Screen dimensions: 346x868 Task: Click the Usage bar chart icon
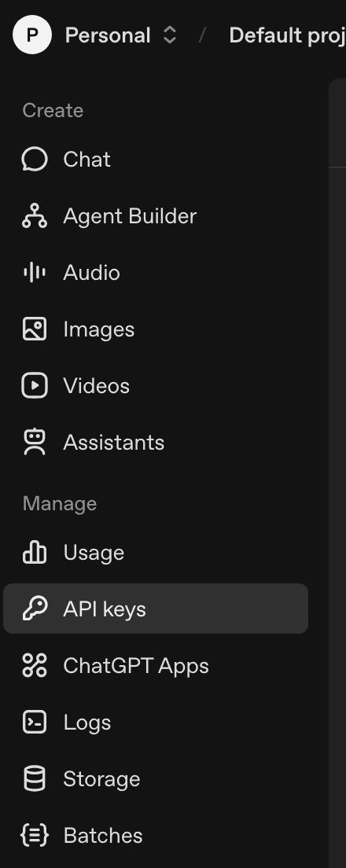pos(35,553)
